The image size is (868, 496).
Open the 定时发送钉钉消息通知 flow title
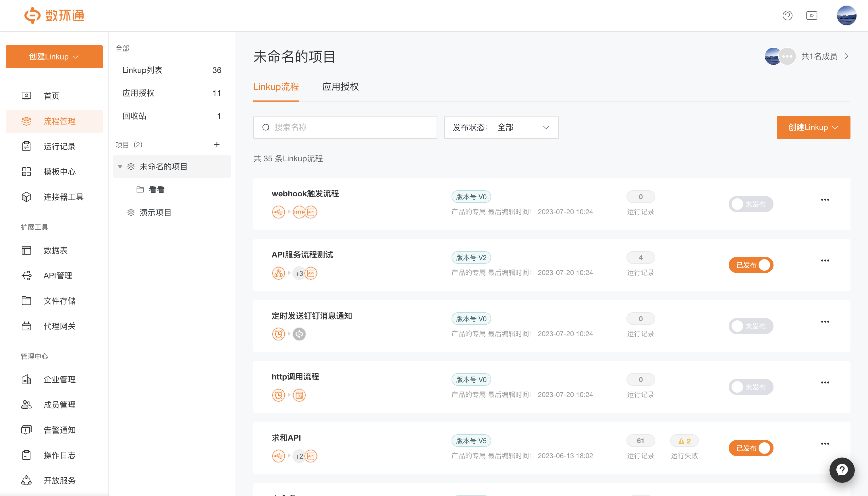click(311, 315)
